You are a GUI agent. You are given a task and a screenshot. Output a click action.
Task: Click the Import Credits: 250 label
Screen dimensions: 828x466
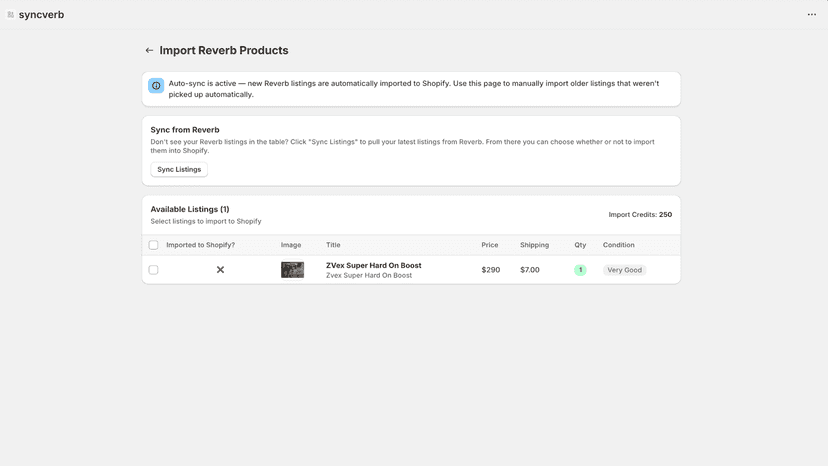click(640, 215)
